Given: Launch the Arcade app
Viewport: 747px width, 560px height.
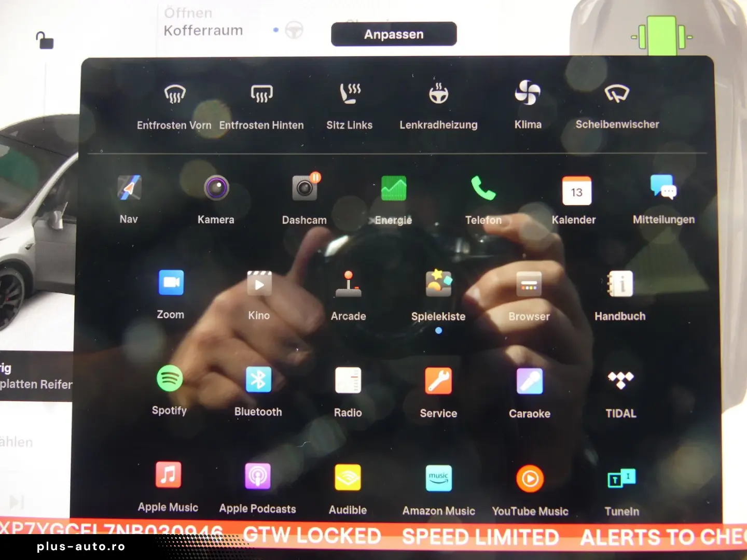Looking at the screenshot, I should click(x=349, y=284).
